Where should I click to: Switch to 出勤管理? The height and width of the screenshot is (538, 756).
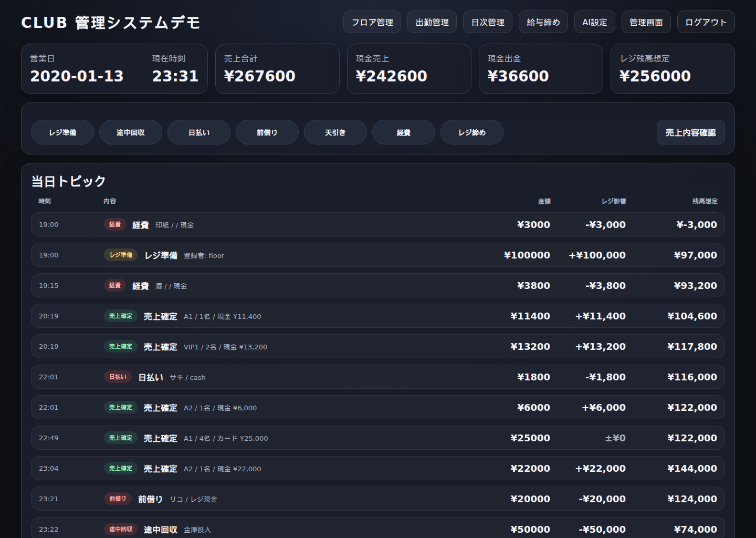(432, 22)
